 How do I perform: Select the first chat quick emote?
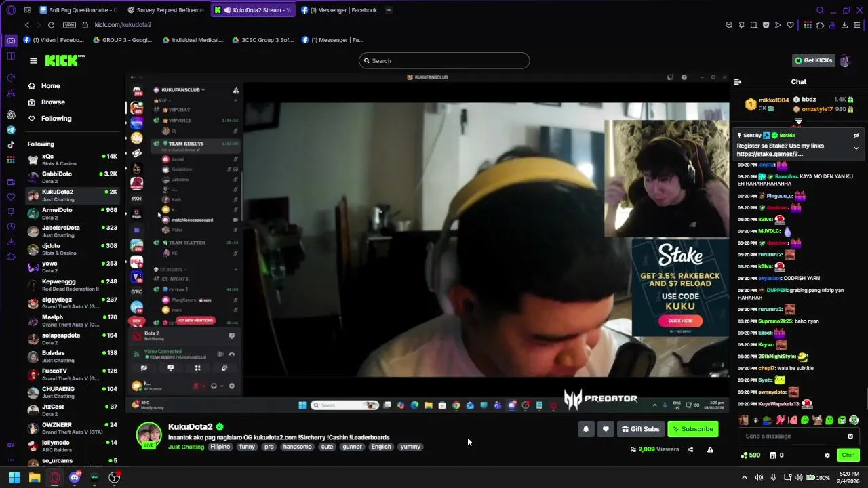[x=743, y=420]
